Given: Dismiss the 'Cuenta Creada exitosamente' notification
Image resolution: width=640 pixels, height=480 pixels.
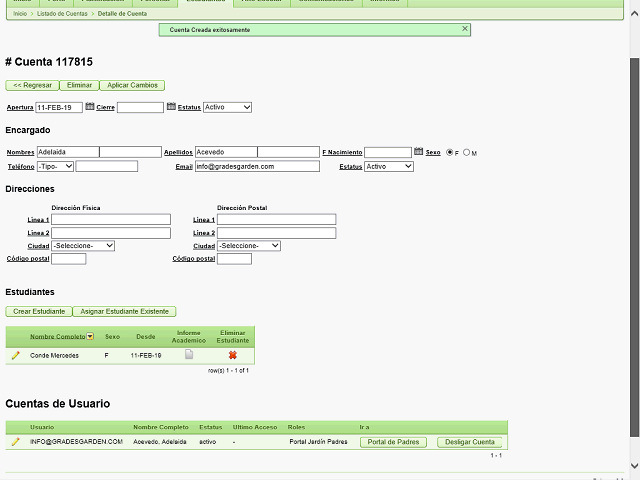Looking at the screenshot, I should (464, 29).
